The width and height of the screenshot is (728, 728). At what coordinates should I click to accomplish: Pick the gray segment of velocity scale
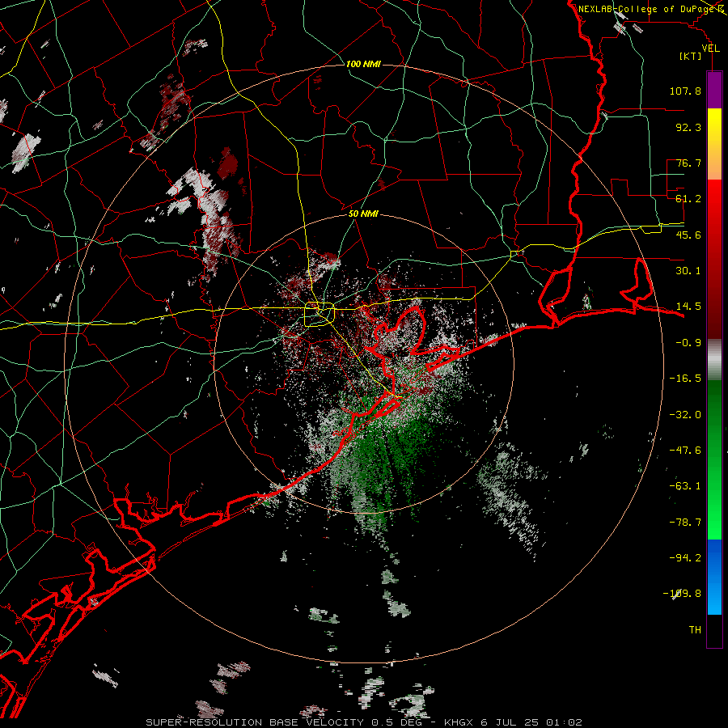pyautogui.click(x=714, y=360)
